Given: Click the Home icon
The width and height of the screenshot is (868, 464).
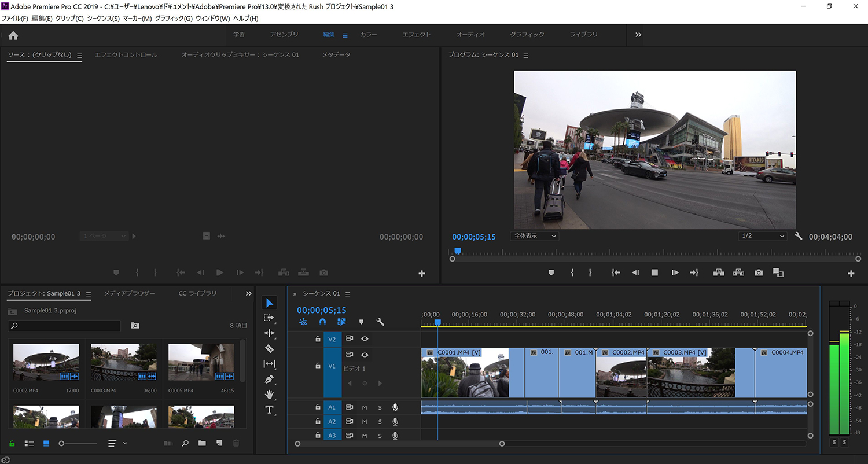Looking at the screenshot, I should [x=13, y=35].
